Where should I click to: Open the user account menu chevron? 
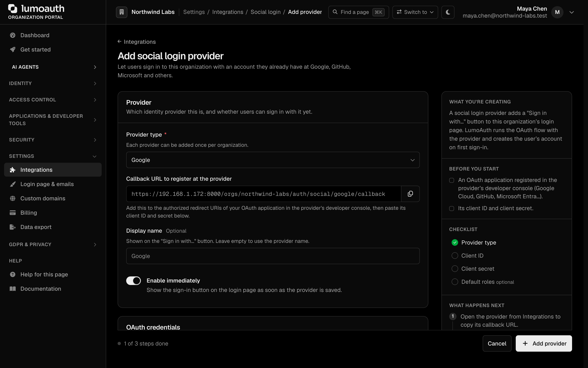[571, 12]
